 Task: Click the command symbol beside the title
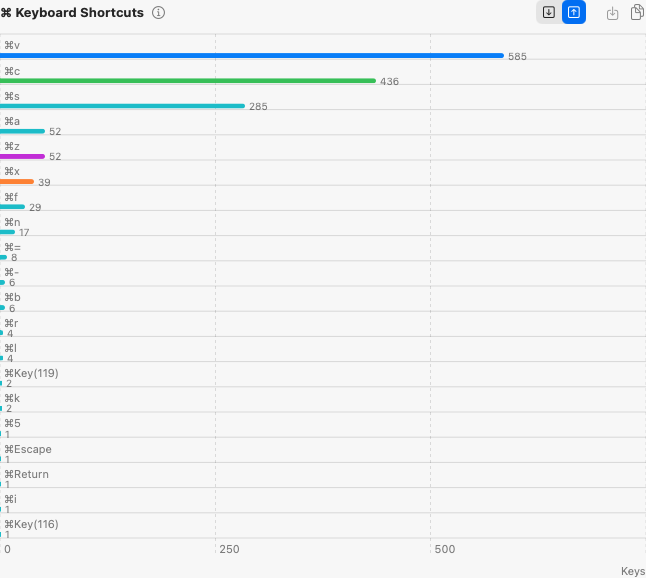coord(6,13)
